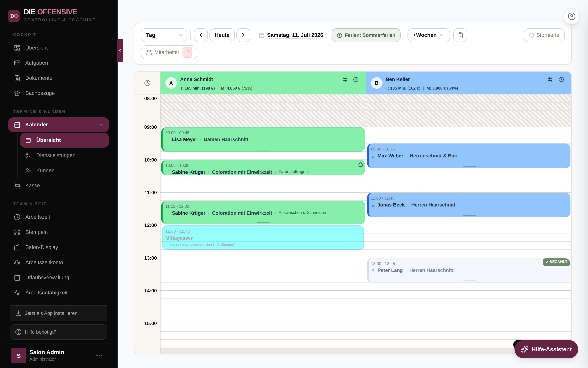588x368 pixels.
Task: Click the Anna Schmidt avatar letter A
Action: [171, 83]
